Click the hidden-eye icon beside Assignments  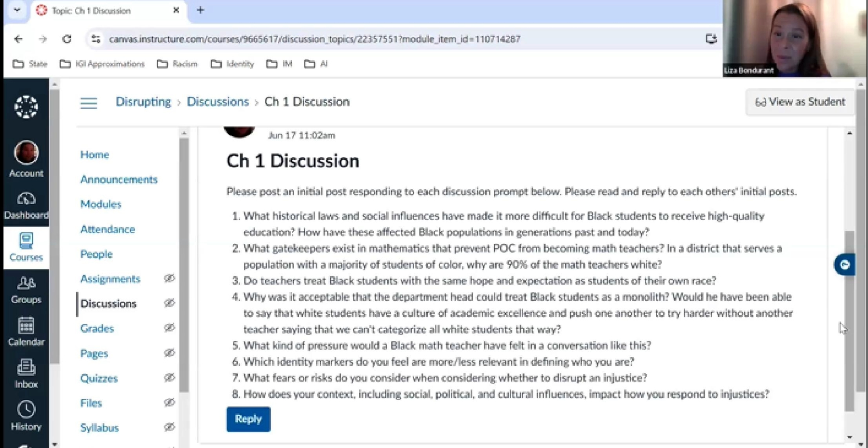pos(169,278)
